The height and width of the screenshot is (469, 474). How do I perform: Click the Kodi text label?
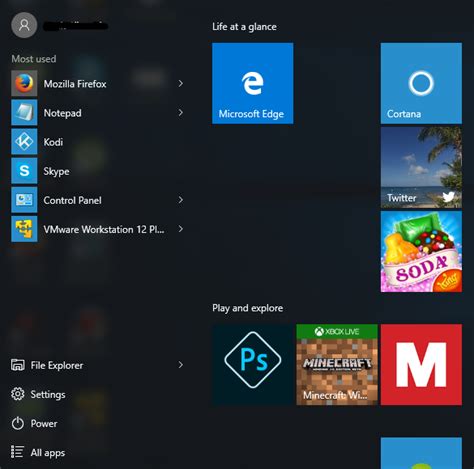[x=53, y=142]
